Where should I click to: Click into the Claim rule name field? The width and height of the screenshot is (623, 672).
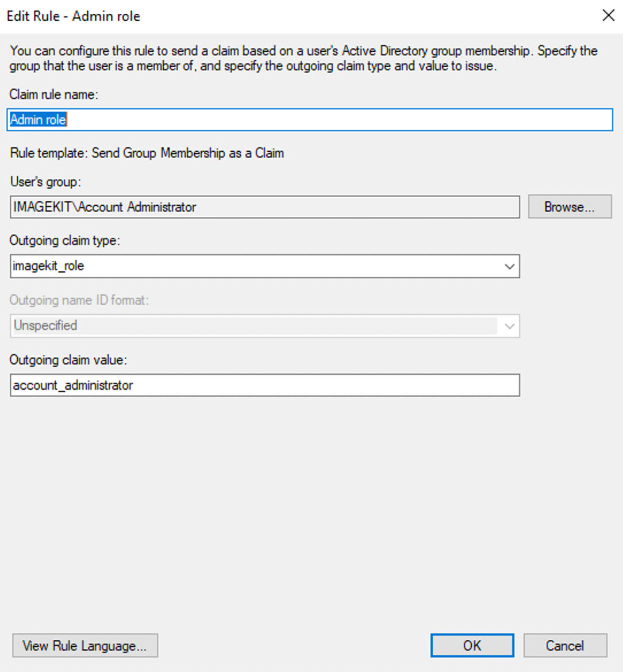(x=310, y=120)
